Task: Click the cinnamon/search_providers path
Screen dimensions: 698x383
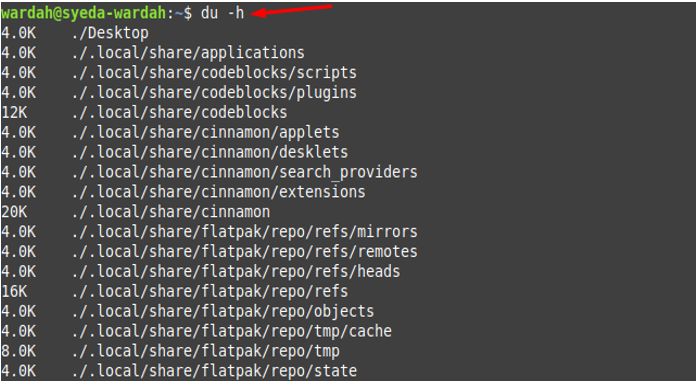Action: [x=244, y=172]
